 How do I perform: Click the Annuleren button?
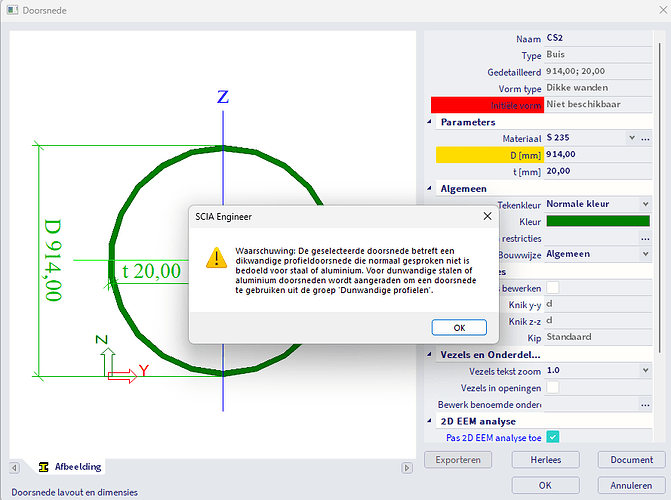[x=632, y=485]
